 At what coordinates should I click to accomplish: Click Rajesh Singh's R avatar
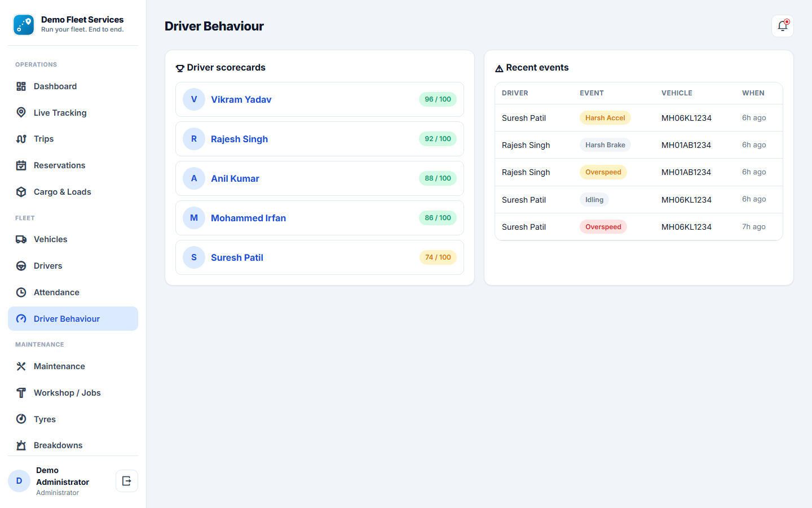(194, 139)
